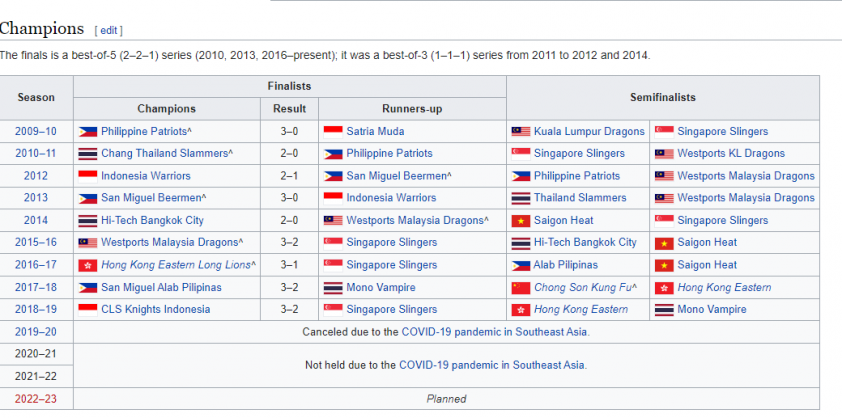Click the Malaysia flag beside Westports Malaysia Dragons champions 2015–16
Viewport: 842px width, 418px height.
click(x=88, y=243)
